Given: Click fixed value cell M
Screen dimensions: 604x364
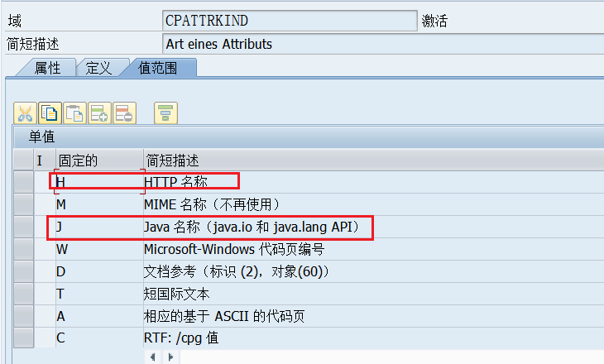Looking at the screenshot, I should [x=99, y=204].
